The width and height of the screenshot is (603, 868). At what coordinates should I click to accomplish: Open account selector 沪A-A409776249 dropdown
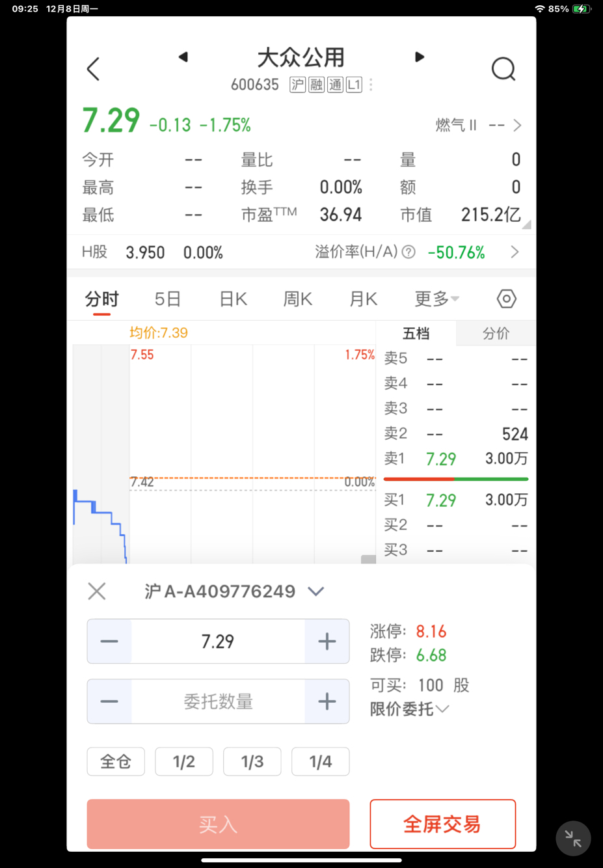[x=234, y=591]
